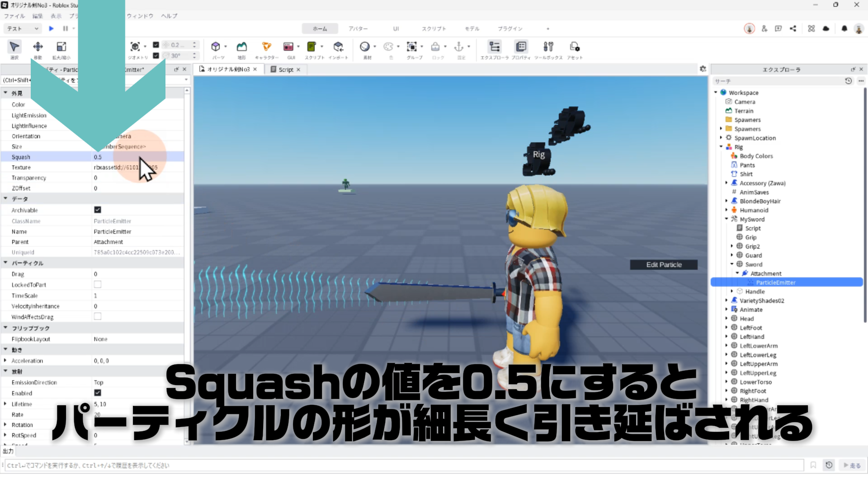Switch to the Script tab
Image resolution: width=868 pixels, height=488 pixels.
tap(285, 70)
